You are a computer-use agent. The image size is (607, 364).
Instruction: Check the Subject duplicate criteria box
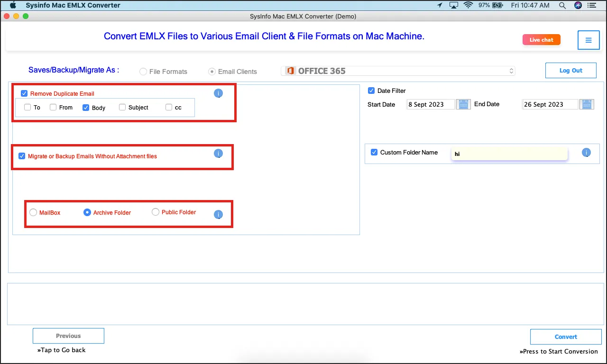pos(122,107)
